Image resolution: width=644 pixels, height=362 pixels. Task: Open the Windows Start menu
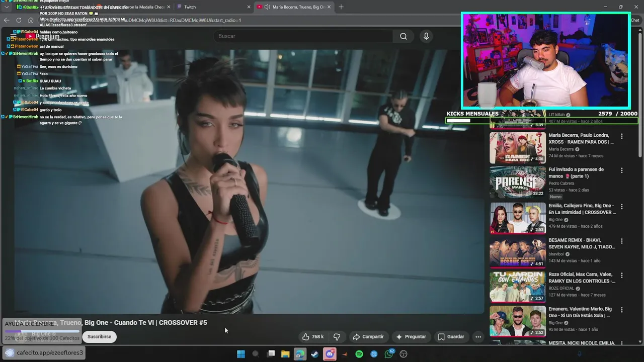click(x=241, y=354)
